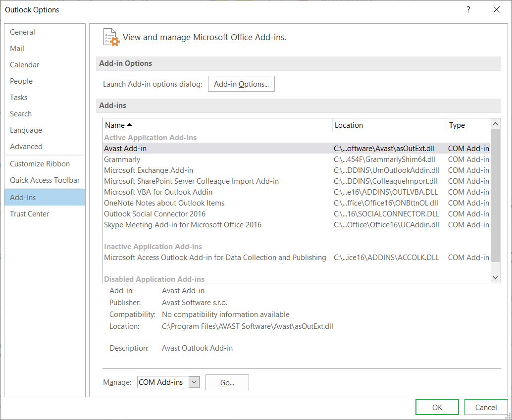This screenshot has width=512, height=420.
Task: Select Language in the sidebar
Action: tap(45, 130)
